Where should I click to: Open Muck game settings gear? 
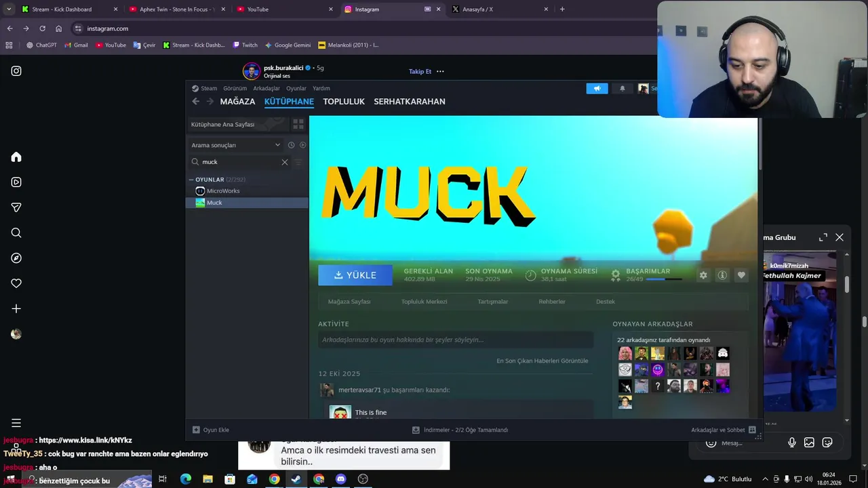point(703,275)
